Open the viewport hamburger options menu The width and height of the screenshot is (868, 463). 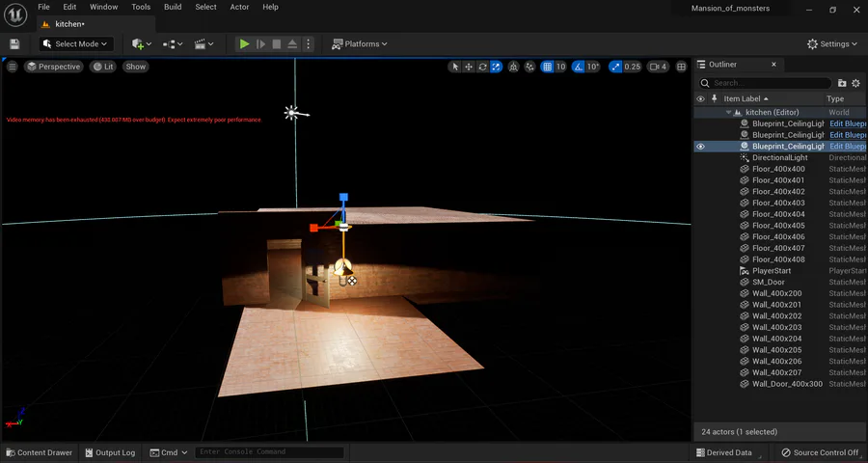(13, 67)
